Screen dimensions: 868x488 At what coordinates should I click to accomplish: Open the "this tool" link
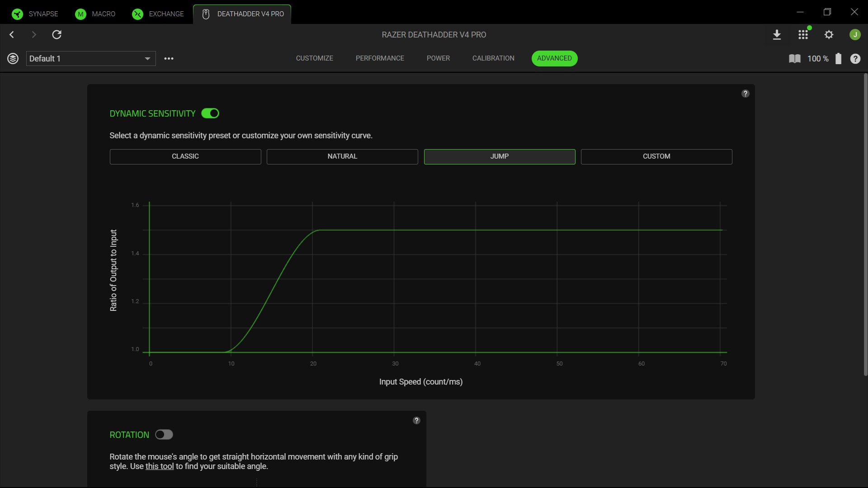pos(160,466)
